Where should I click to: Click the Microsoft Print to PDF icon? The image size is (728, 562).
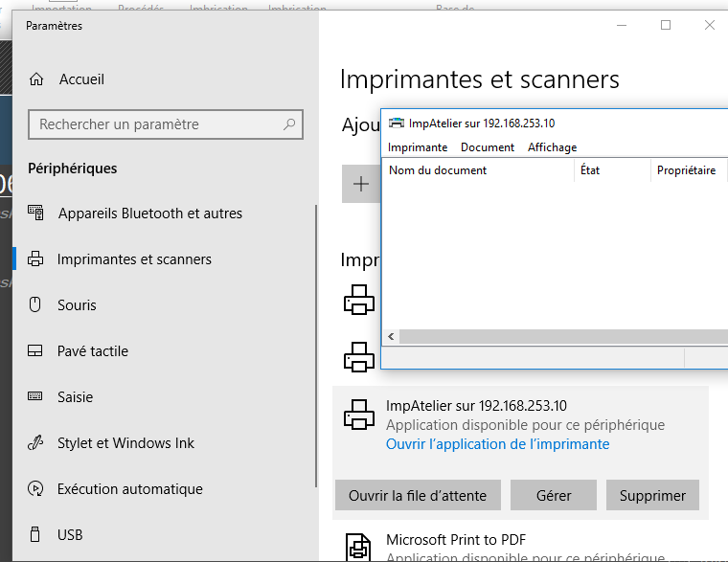(359, 547)
